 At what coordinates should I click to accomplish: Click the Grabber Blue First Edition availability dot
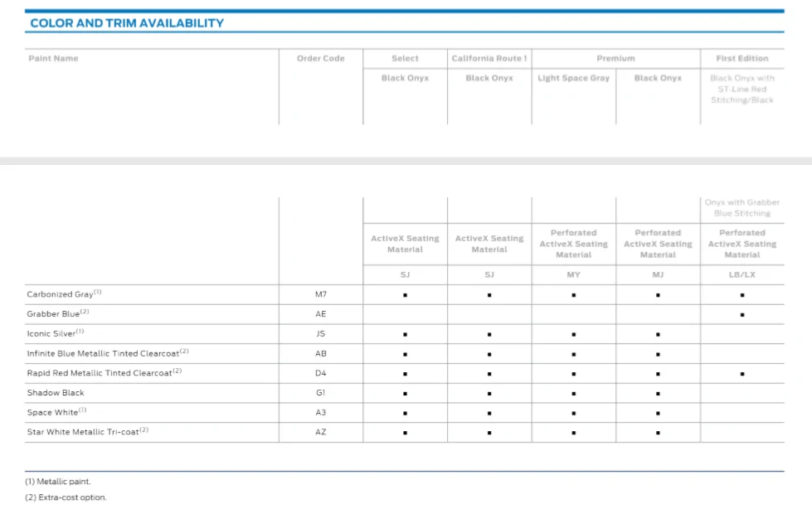[742, 315]
